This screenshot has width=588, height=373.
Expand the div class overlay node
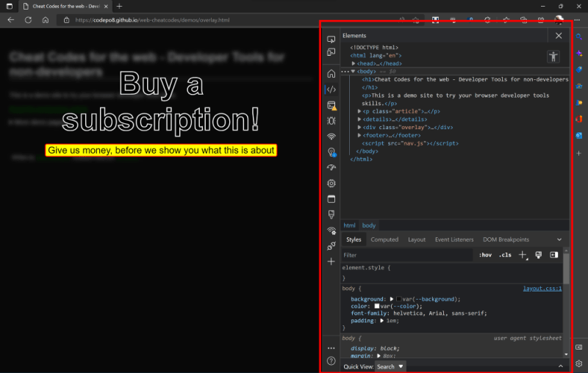point(359,127)
